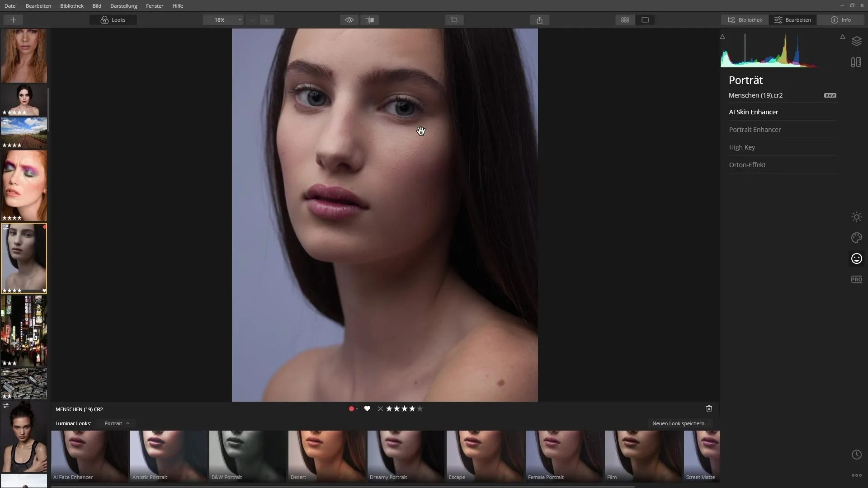The image size is (868, 488).
Task: Select the money bills filmstrip thumbnail
Action: tap(24, 384)
